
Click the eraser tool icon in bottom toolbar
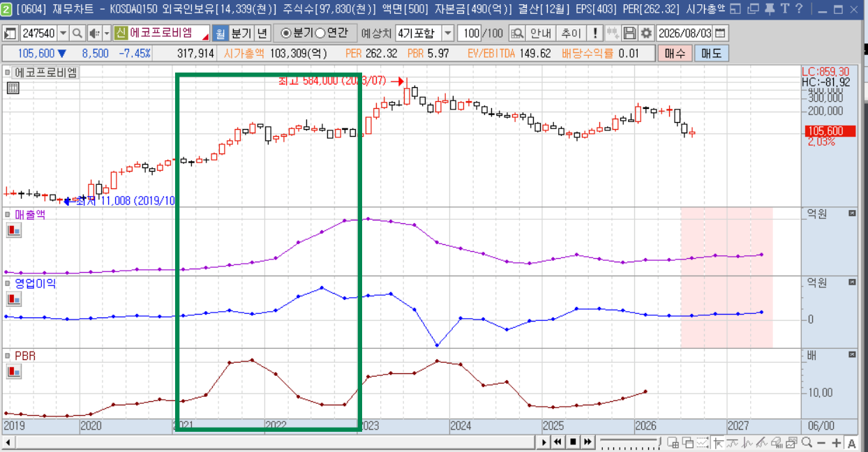[777, 443]
